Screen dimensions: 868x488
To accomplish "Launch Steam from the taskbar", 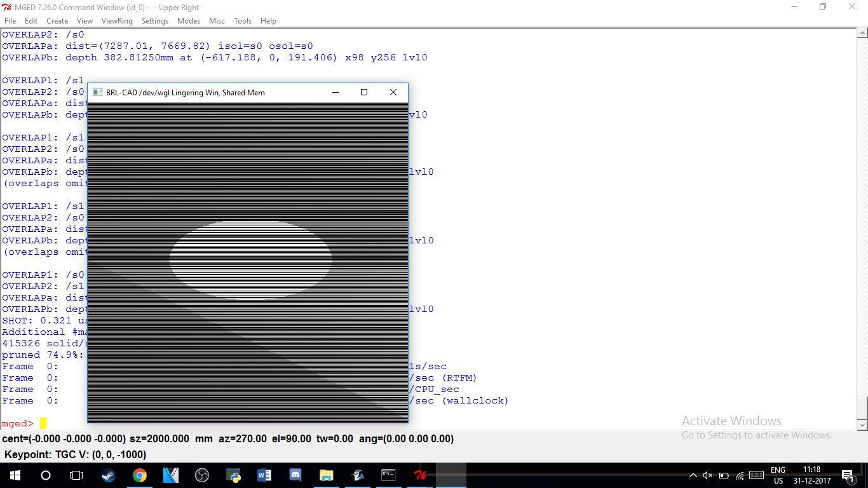I will point(109,475).
